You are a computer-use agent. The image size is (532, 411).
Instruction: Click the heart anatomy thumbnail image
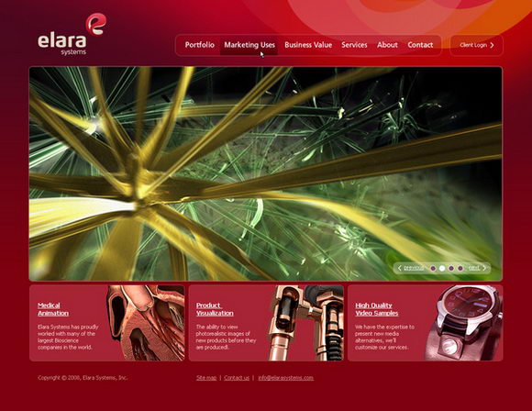(x=146, y=323)
